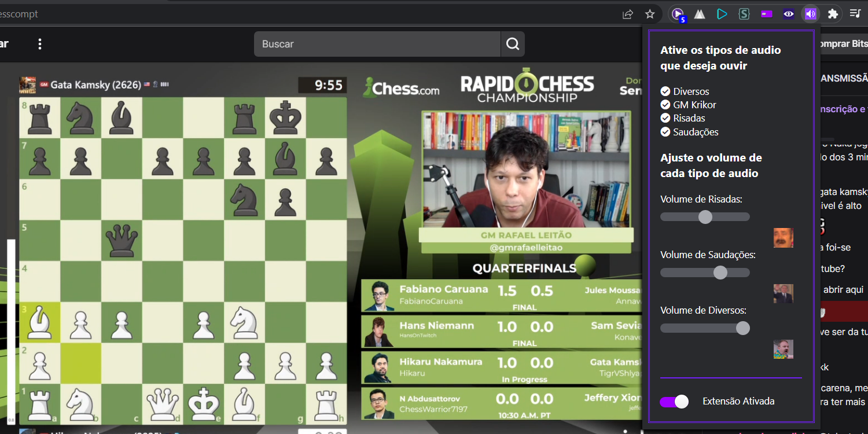Open the browser media controls icon
Screen dimensions: 868x434
click(x=855, y=14)
